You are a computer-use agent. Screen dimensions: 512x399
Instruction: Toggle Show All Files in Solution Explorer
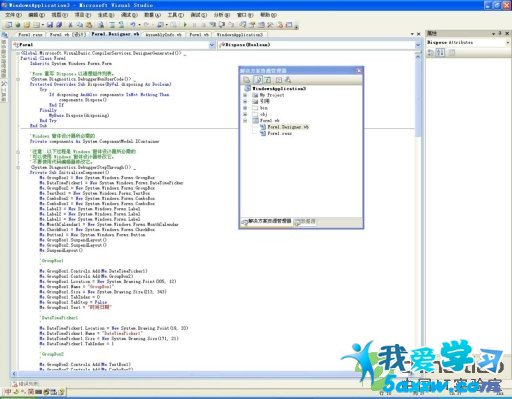coord(258,80)
